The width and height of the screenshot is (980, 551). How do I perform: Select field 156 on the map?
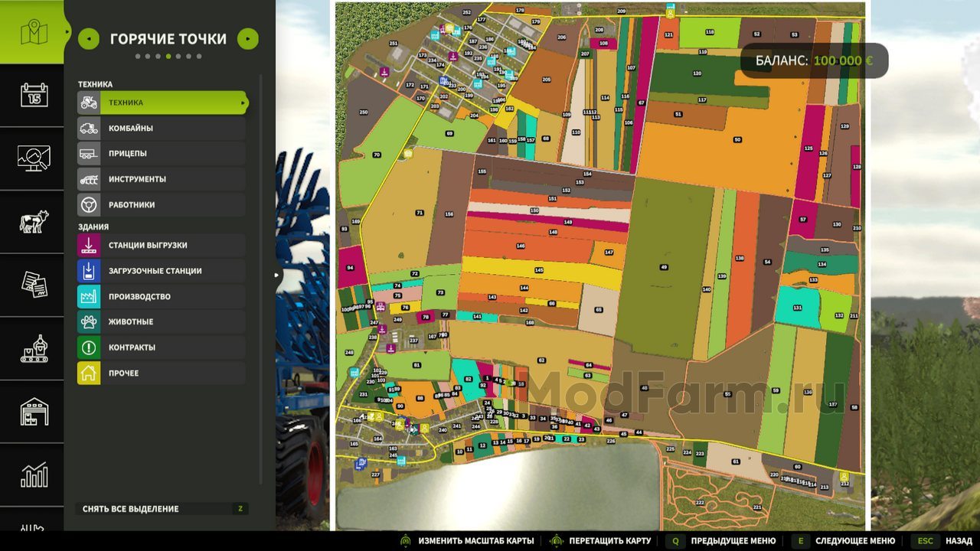click(449, 214)
